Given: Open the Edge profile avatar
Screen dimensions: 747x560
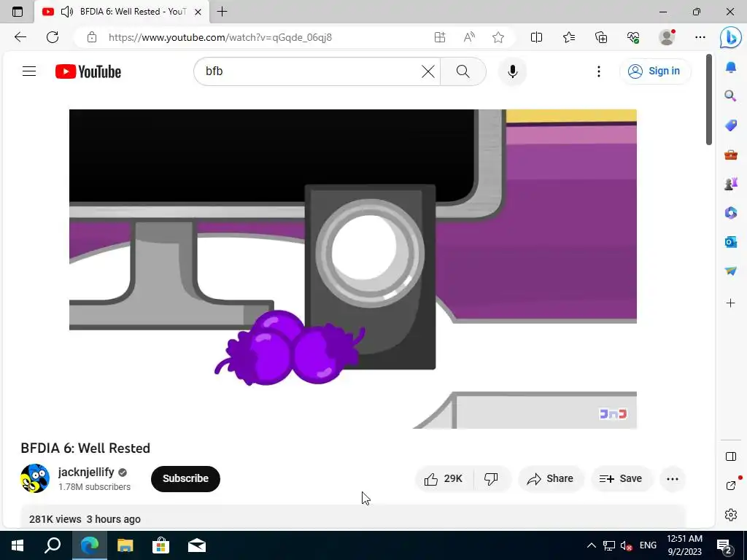Looking at the screenshot, I should 667,37.
